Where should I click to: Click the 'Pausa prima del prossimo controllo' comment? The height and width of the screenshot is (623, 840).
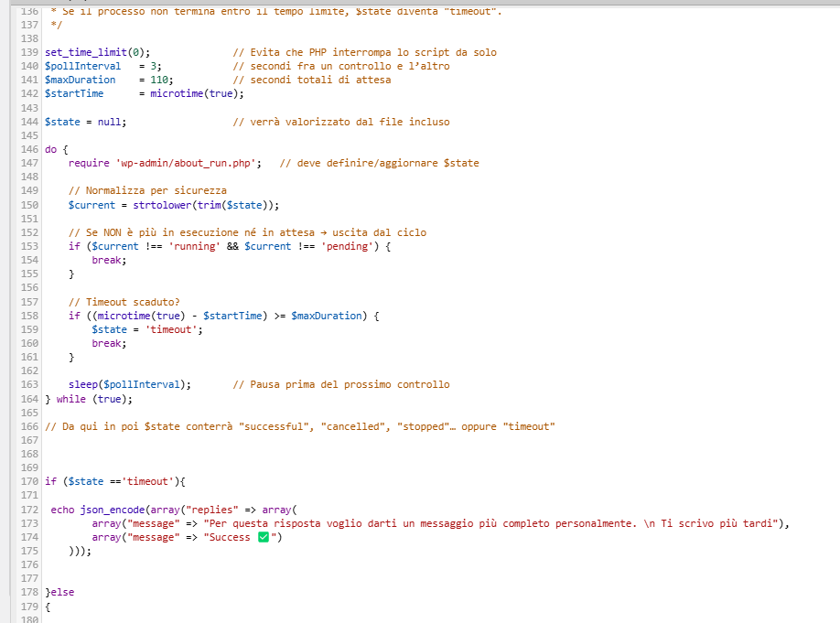click(x=341, y=384)
